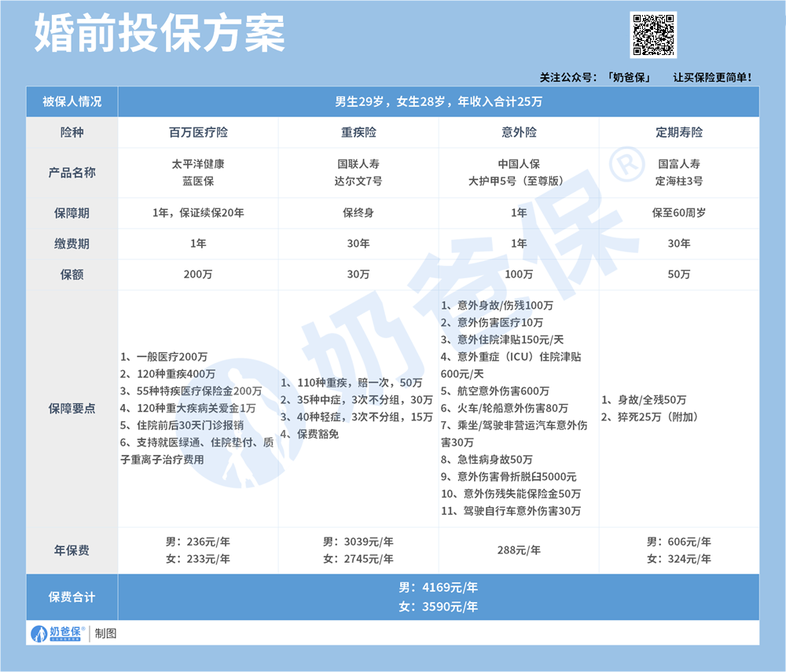Click the line 2、35种中症，3次不分组，30万
The height and width of the screenshot is (672, 786).
point(356,400)
